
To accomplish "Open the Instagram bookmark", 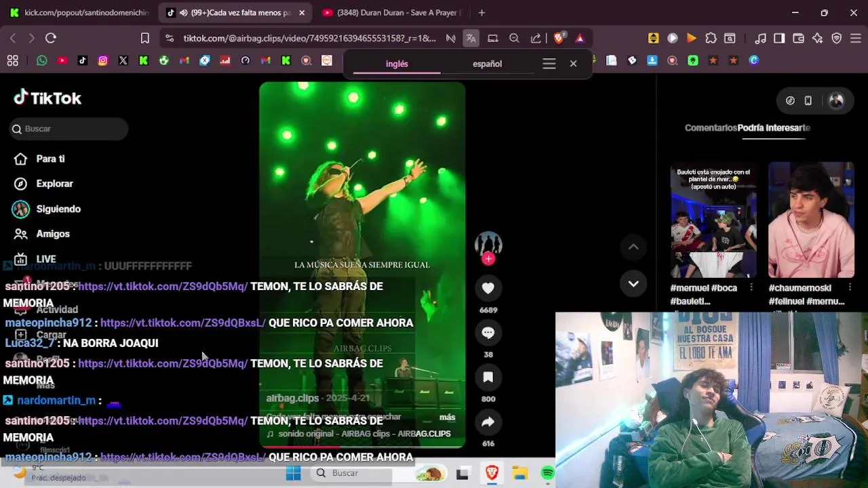I will (x=103, y=61).
